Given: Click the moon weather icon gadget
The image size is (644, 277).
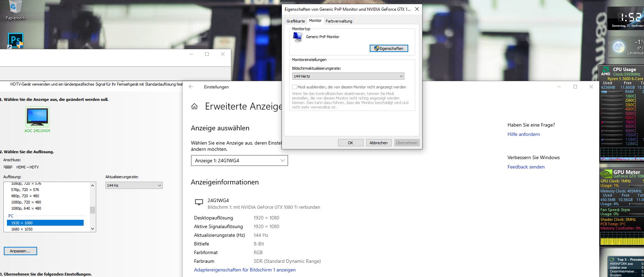Looking at the screenshot, I should coord(619,47).
